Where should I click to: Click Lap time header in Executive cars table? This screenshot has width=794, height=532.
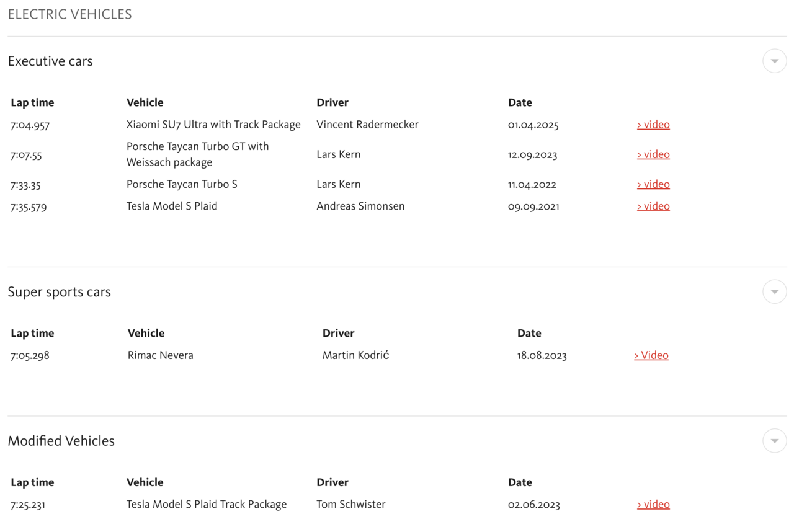point(32,102)
